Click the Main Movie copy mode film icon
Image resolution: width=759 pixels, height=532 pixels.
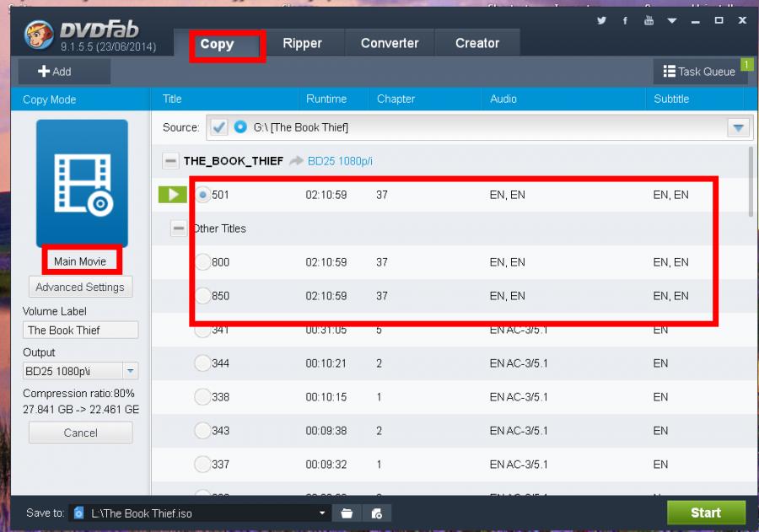click(x=81, y=182)
